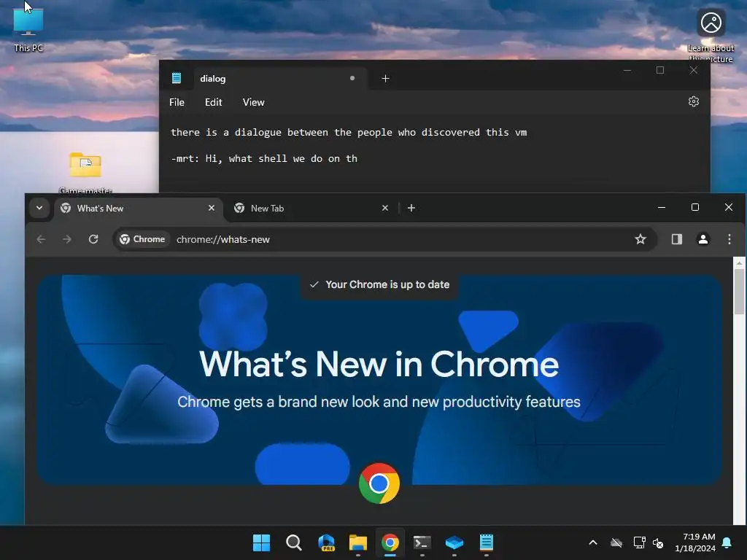Open Chrome three-dot menu
747x560 pixels.
click(729, 239)
